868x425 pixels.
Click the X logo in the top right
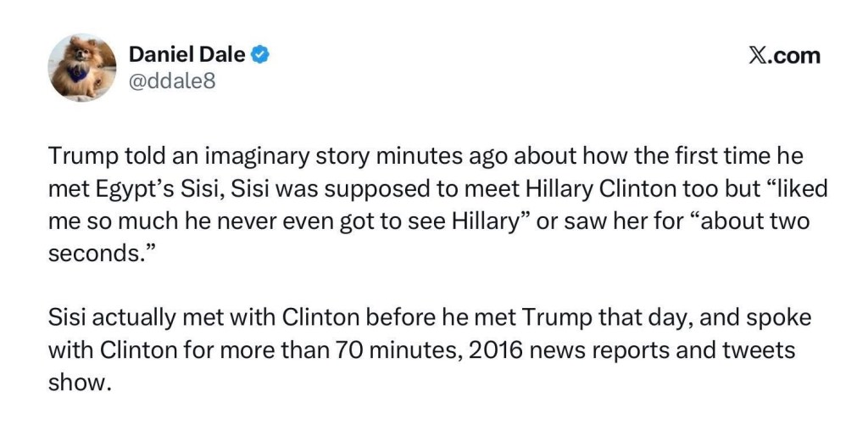[x=759, y=56]
